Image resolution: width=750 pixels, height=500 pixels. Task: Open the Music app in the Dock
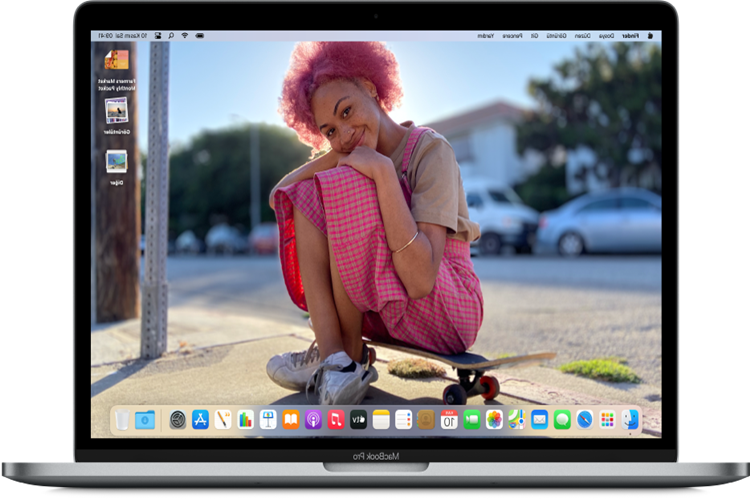tap(336, 420)
